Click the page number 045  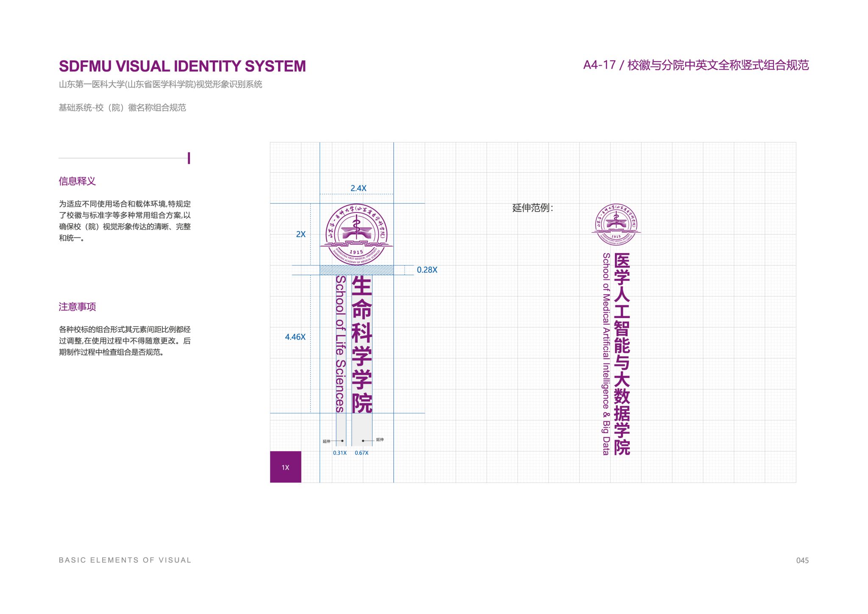click(802, 561)
